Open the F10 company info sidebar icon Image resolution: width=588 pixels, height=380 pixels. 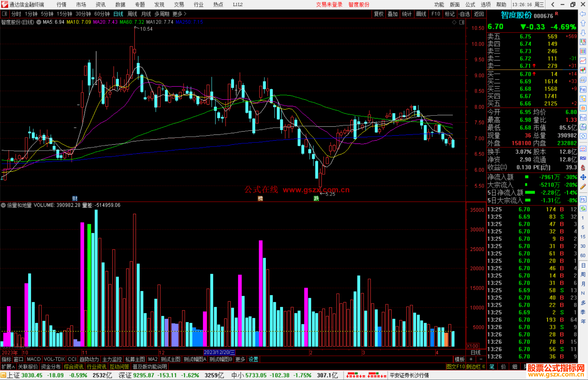[583, 89]
